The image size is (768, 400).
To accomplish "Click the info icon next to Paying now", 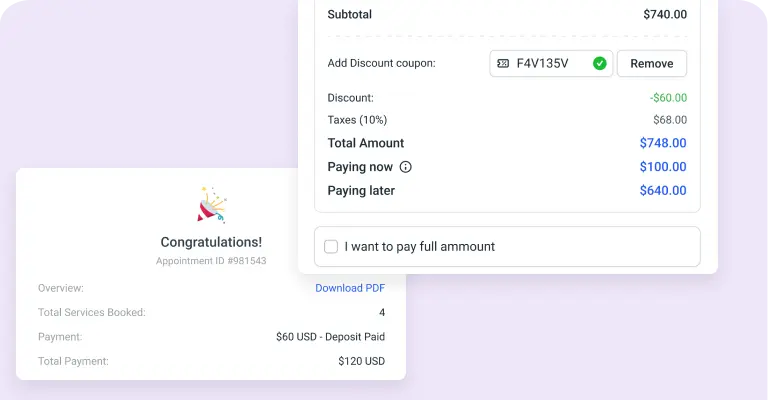I will click(405, 167).
